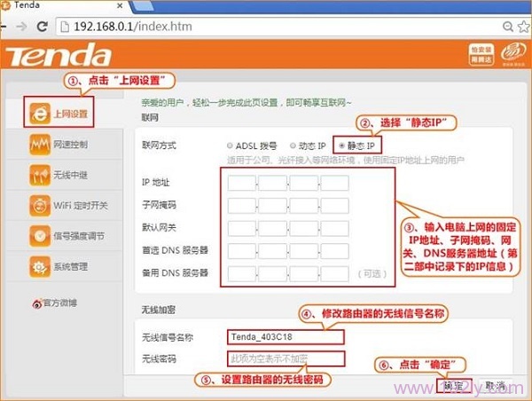532x401 pixels.
Task: Click the 官方微博 Weibo icon
Action: point(37,303)
